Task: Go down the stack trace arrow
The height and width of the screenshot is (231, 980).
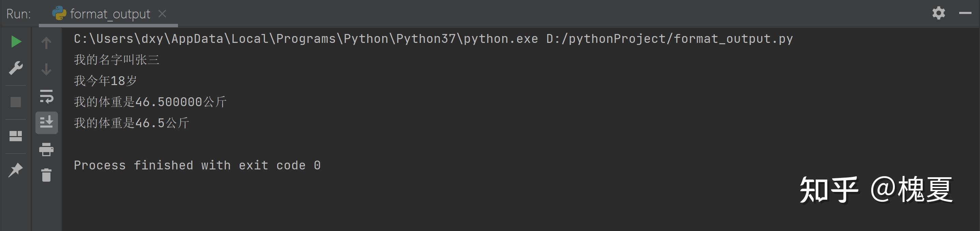Action: [x=46, y=69]
